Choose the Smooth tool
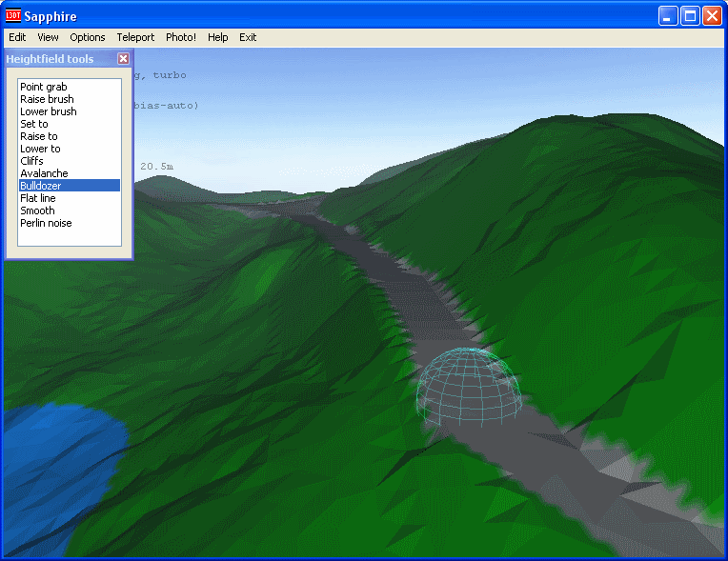 [37, 210]
